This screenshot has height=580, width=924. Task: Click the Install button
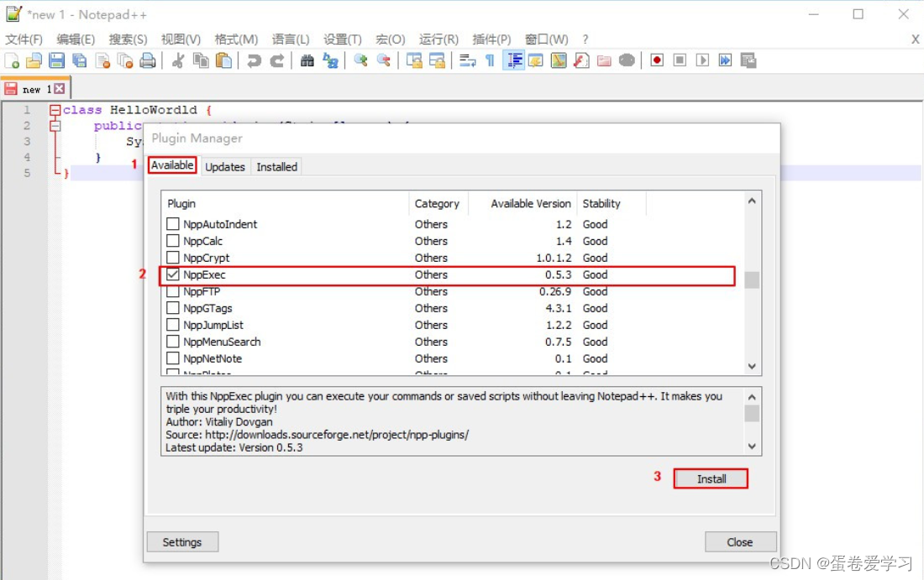coord(711,478)
